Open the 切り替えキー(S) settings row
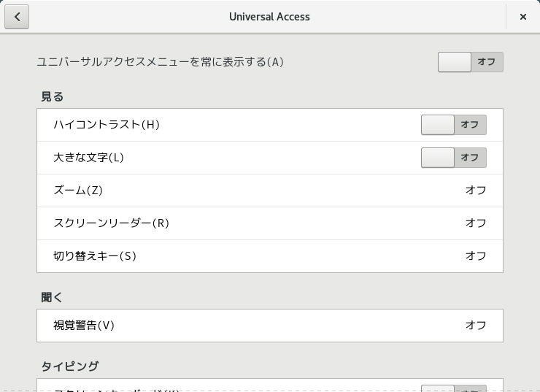 [x=270, y=256]
